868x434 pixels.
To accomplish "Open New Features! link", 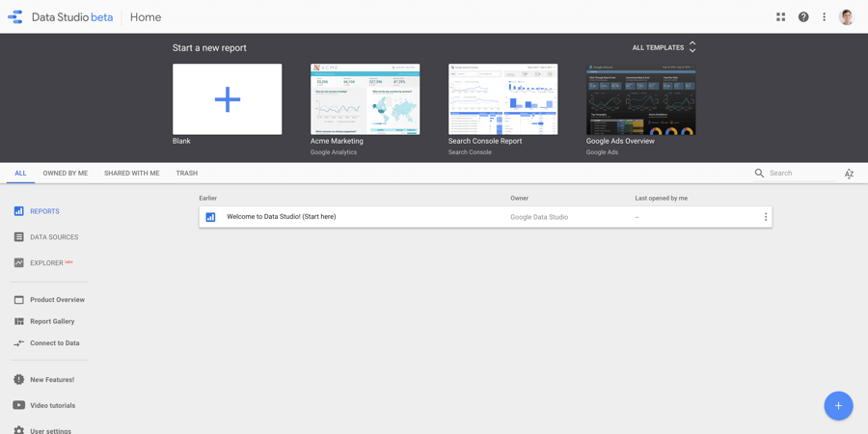I will [x=52, y=380].
